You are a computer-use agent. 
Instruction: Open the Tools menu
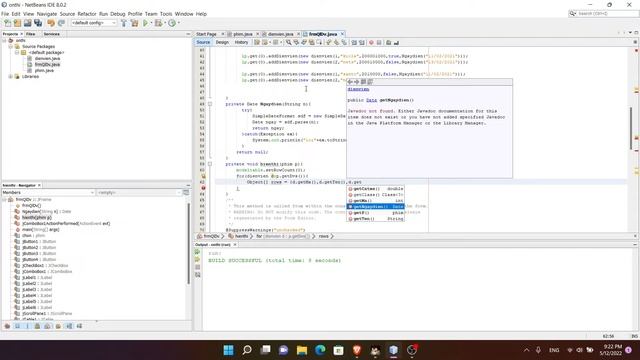166,14
